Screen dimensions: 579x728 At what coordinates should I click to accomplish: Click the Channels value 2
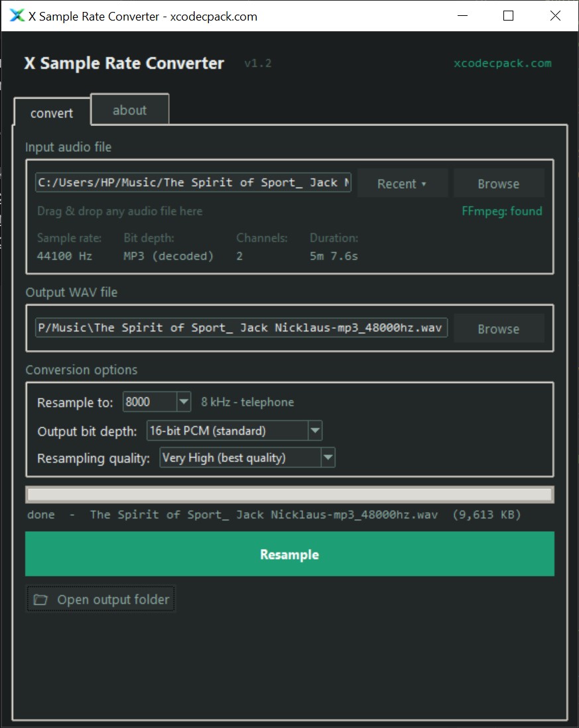click(x=239, y=256)
